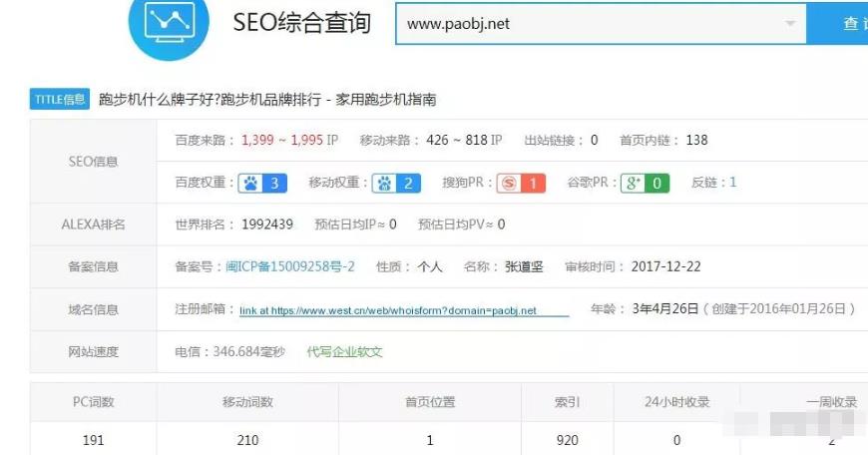Viewport: 868px width, 455px height.
Task: Click the 移动词数 column header
Action: coord(247,402)
